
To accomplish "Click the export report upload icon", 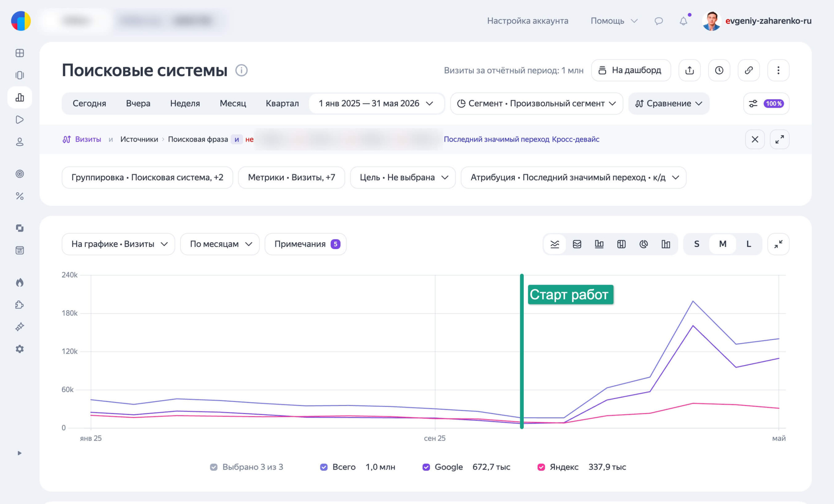I will [x=690, y=70].
